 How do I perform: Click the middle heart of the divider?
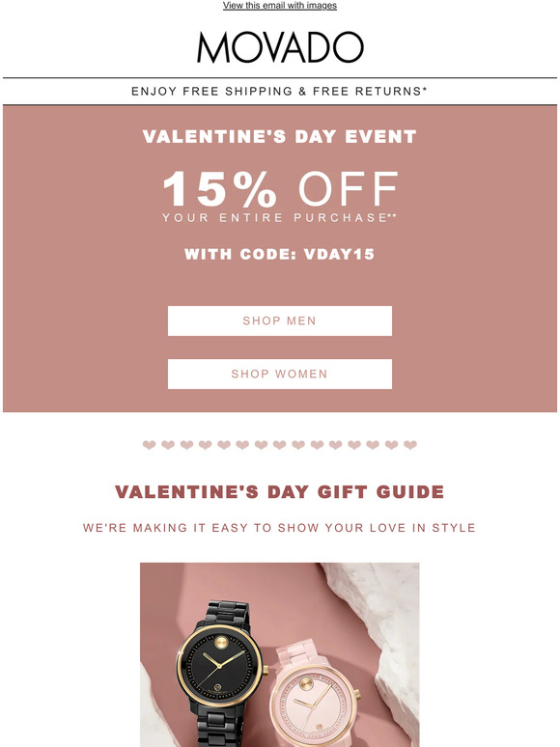pyautogui.click(x=280, y=445)
